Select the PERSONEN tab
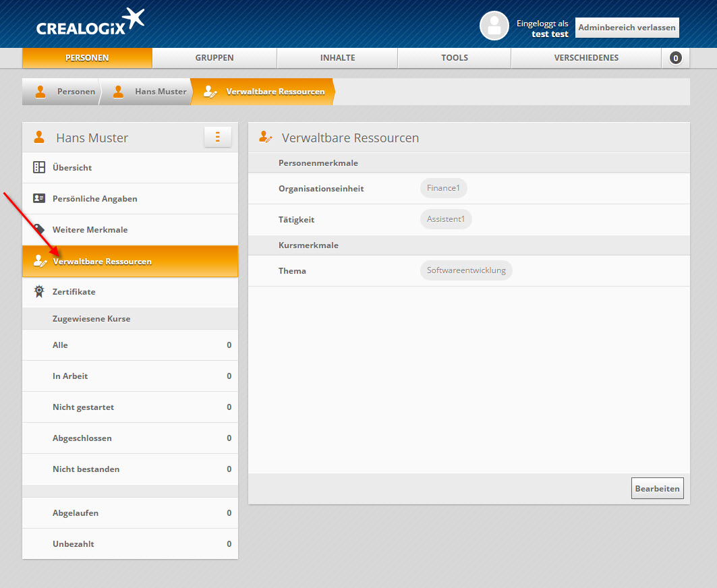Image resolution: width=717 pixels, height=588 pixels. [x=87, y=58]
